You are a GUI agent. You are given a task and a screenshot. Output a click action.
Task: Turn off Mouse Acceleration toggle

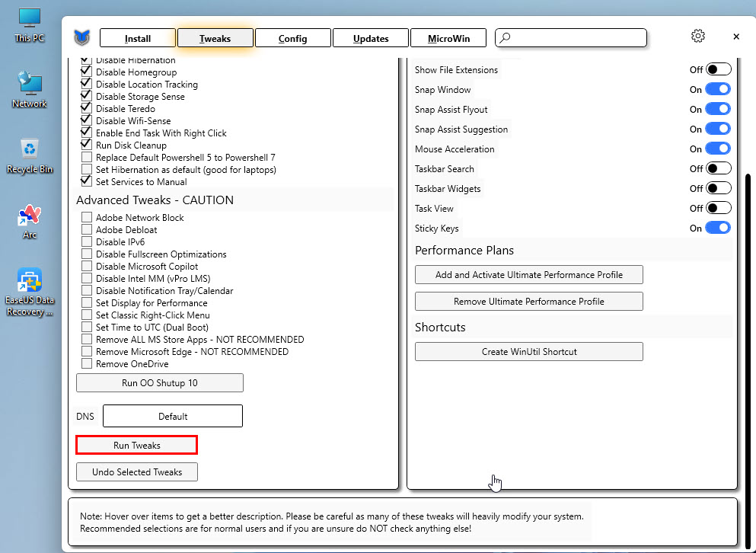719,149
